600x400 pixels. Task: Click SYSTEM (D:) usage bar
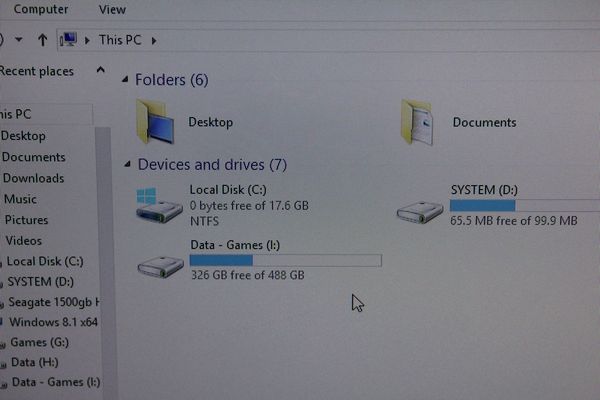(x=525, y=206)
